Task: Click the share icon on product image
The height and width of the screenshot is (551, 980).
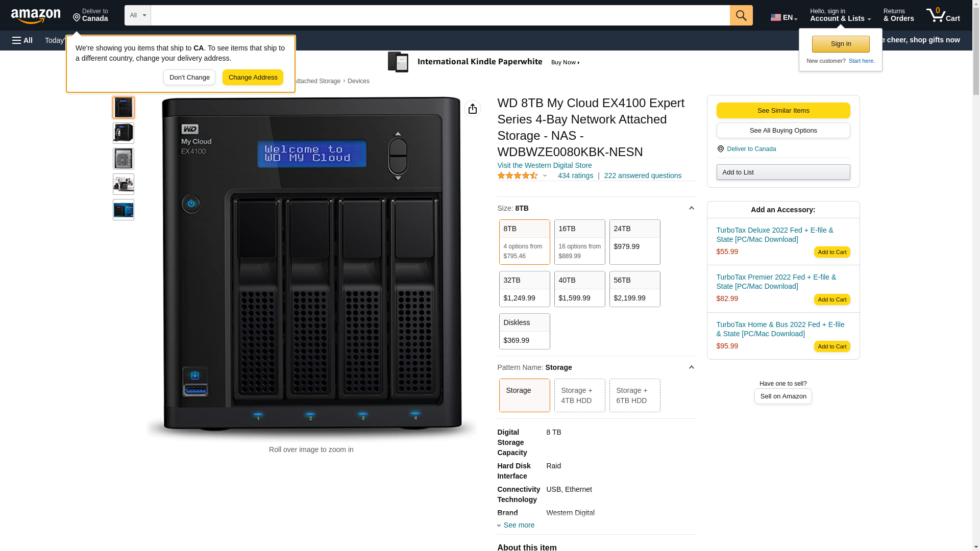Action: click(472, 109)
